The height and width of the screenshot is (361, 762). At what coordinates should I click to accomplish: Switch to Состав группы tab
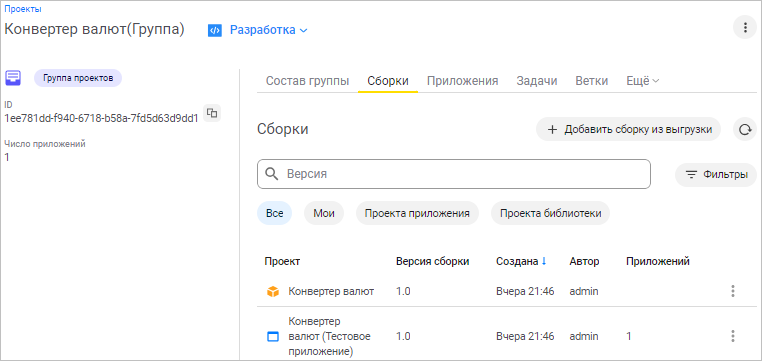pos(307,81)
